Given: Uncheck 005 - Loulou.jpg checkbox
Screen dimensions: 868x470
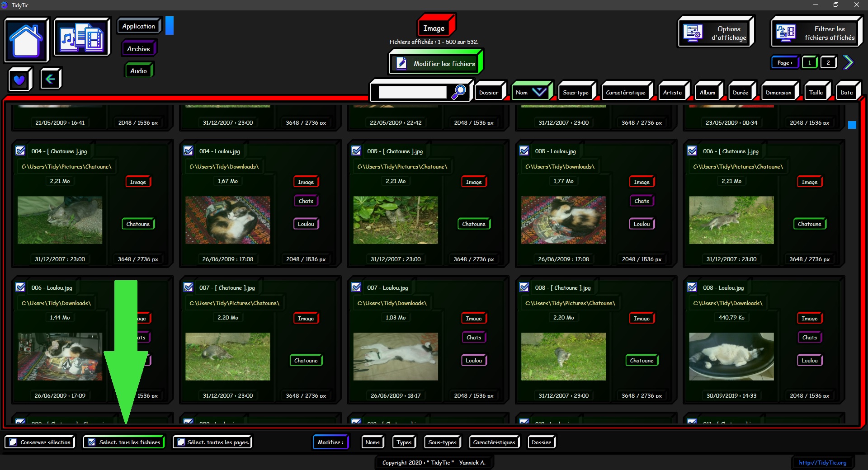Looking at the screenshot, I should [x=524, y=150].
